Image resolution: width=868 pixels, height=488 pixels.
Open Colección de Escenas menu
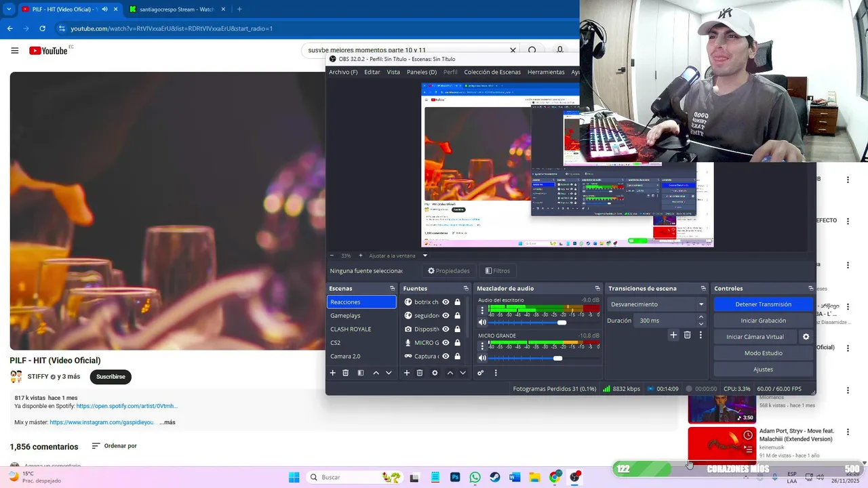tap(492, 72)
